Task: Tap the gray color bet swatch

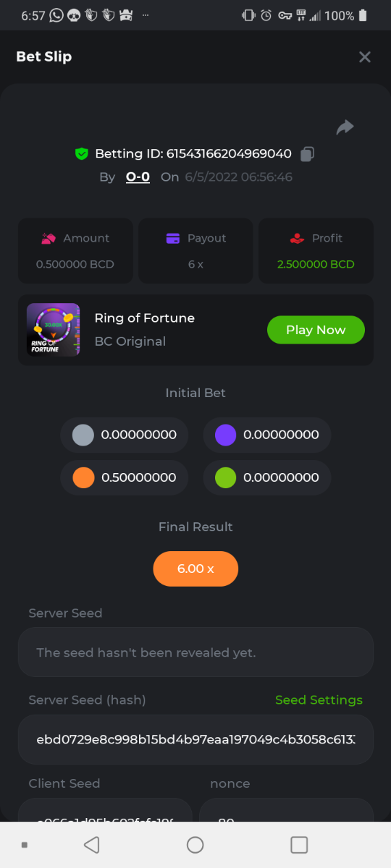Action: (83, 435)
